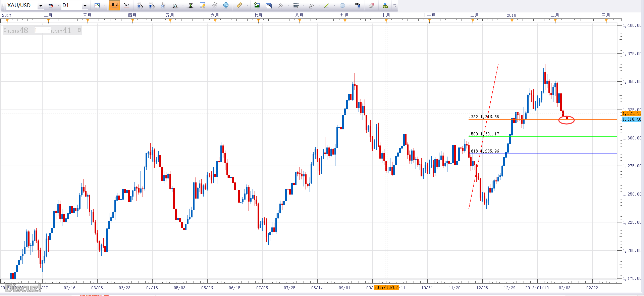
Task: Switch chart to Ask prices
Action: click(x=126, y=5)
